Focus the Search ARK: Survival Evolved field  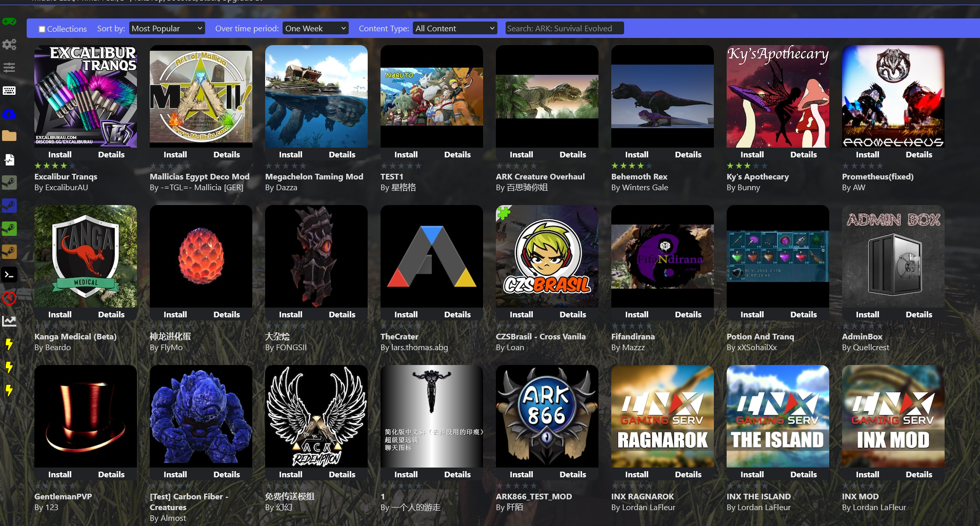[564, 28]
